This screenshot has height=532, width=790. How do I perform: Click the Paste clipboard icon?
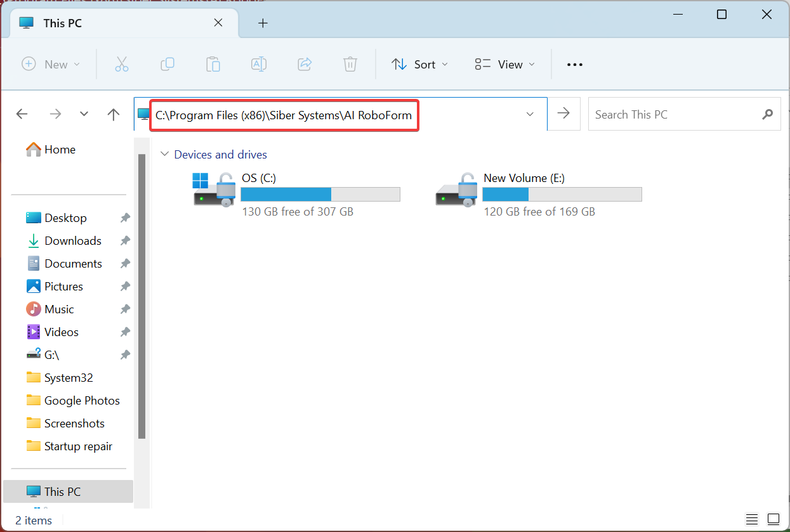coord(213,64)
